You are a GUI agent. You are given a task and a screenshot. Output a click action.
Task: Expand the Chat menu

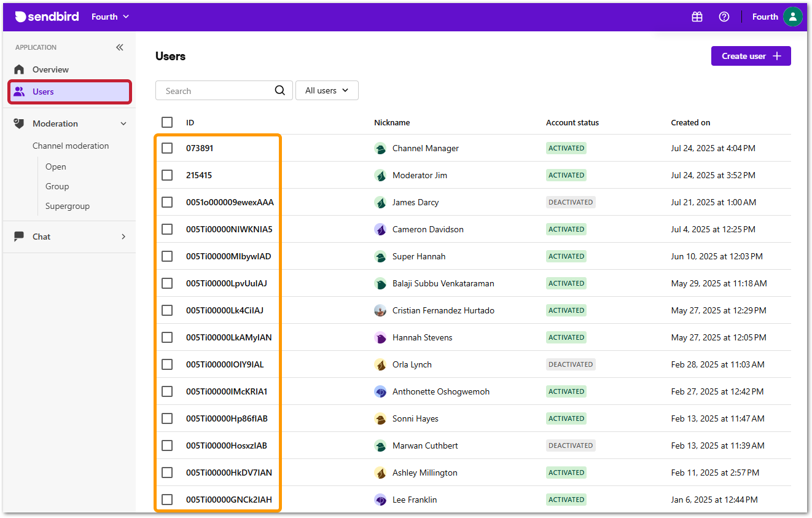pyautogui.click(x=123, y=237)
